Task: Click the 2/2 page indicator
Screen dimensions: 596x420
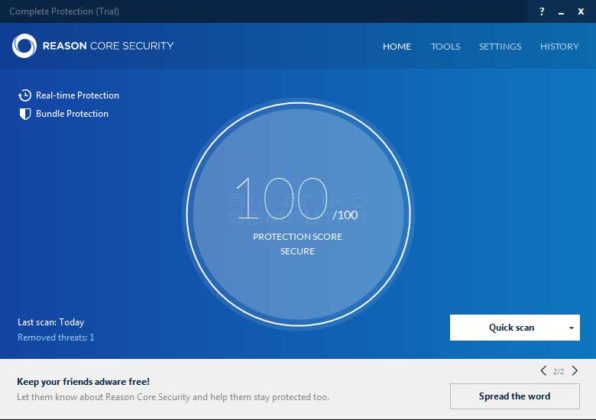Action: click(558, 371)
